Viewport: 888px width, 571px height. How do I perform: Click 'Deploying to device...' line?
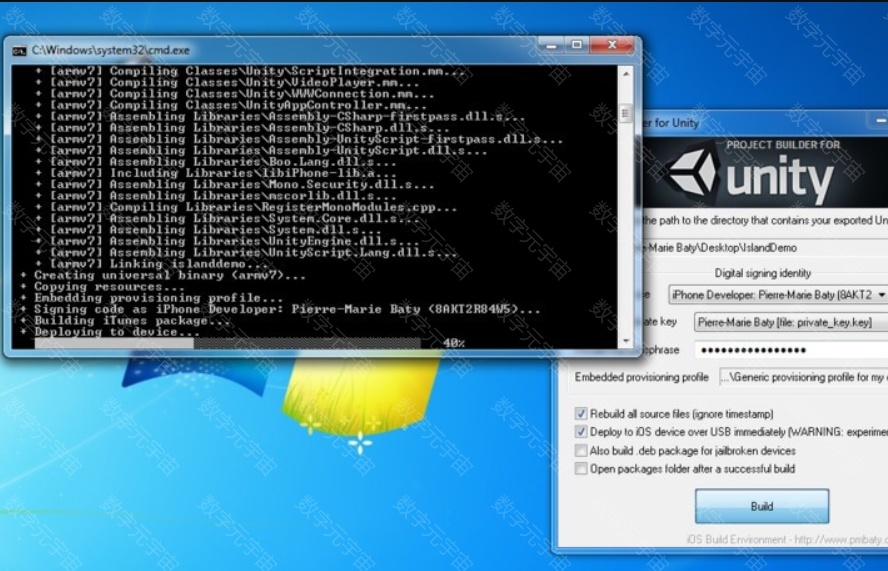[109, 332]
